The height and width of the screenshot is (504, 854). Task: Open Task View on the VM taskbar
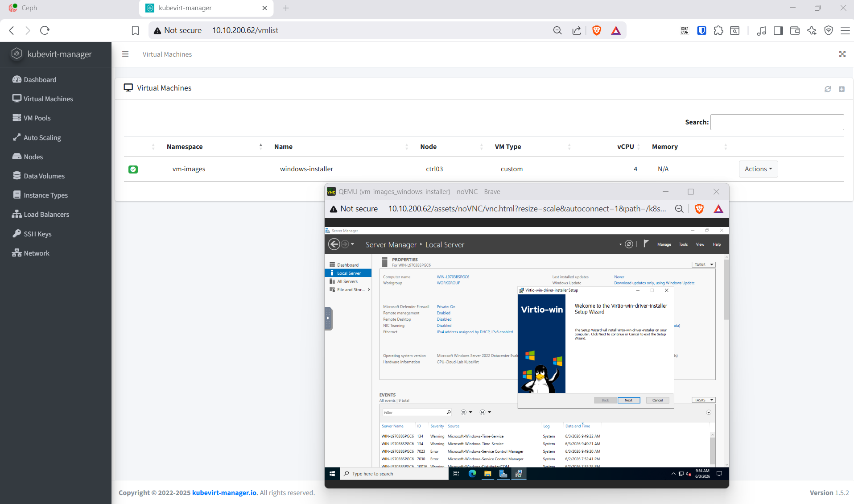point(456,474)
